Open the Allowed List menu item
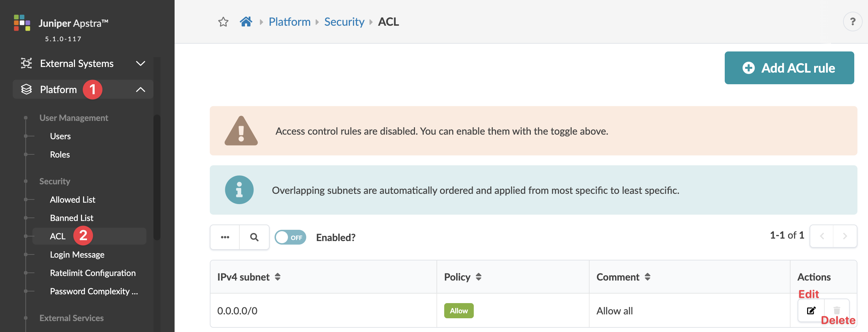Viewport: 868px width, 332px height. 73,199
